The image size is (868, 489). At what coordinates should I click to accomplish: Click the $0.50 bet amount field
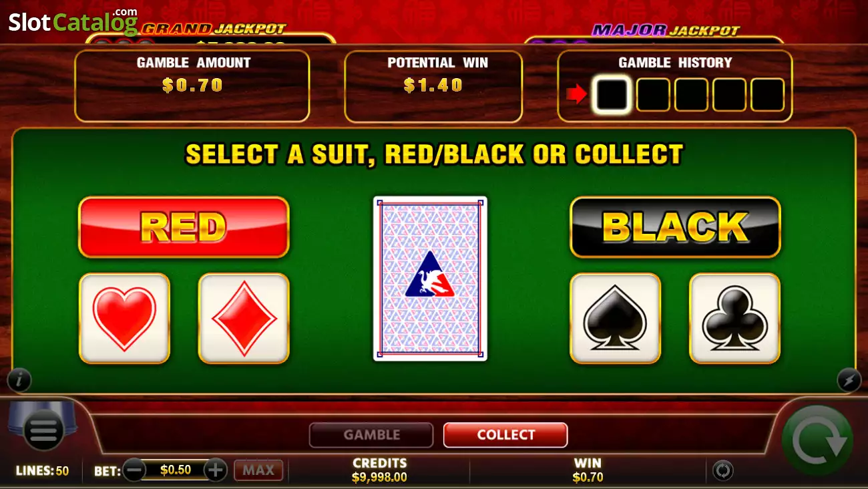pos(175,470)
